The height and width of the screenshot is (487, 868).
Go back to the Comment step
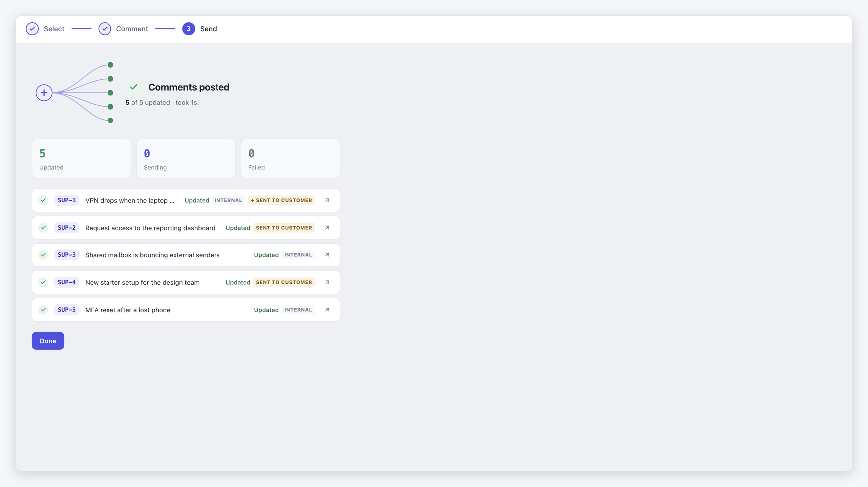point(123,29)
